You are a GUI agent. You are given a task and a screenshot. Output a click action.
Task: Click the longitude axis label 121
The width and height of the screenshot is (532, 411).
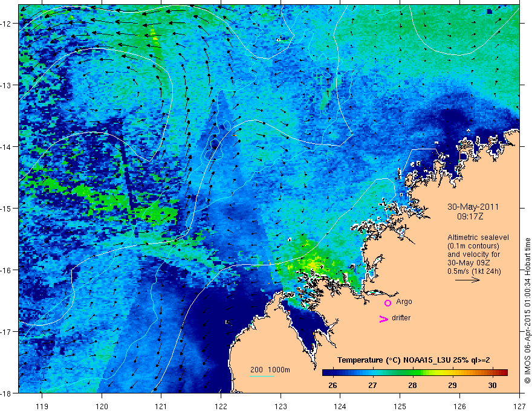click(161, 406)
